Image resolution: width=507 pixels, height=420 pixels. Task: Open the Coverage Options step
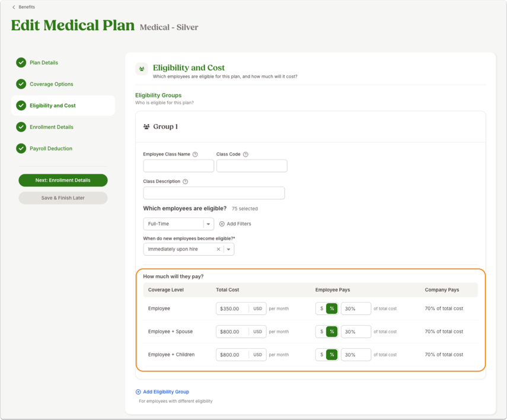click(x=52, y=84)
